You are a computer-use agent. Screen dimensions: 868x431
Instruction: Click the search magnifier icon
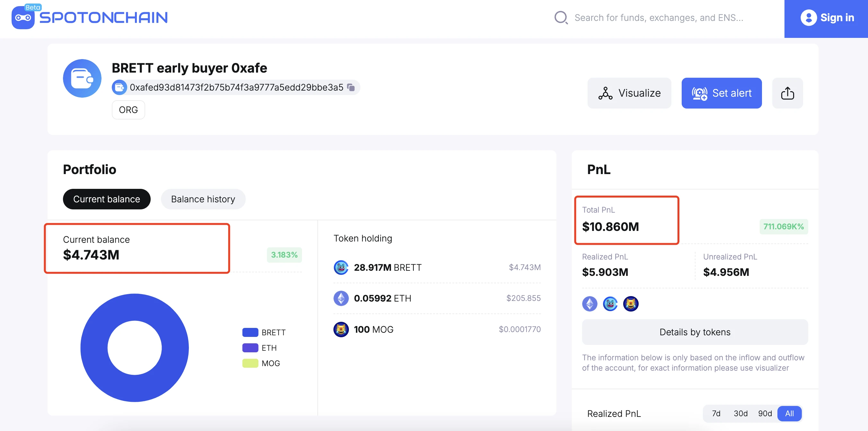tap(561, 18)
